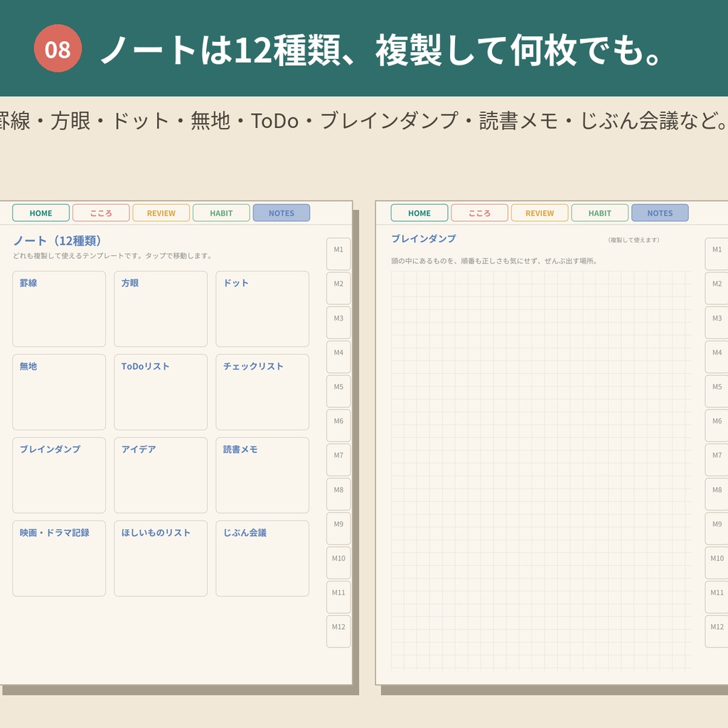Jump to M10 side tab, right page
728x728 pixels.
click(x=717, y=563)
